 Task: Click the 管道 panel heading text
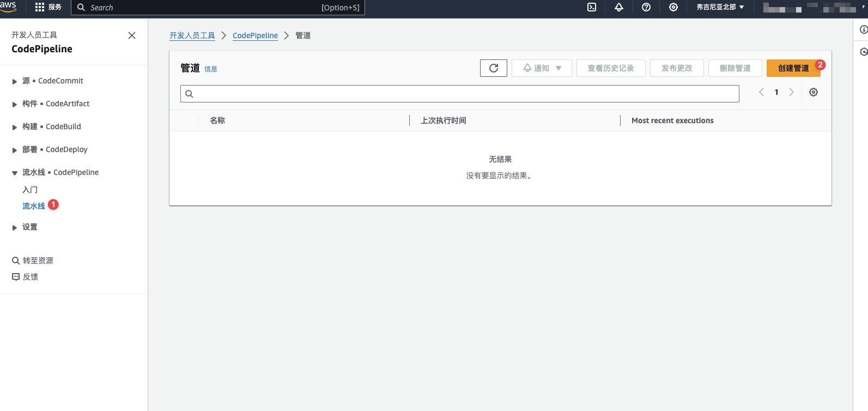click(x=190, y=68)
